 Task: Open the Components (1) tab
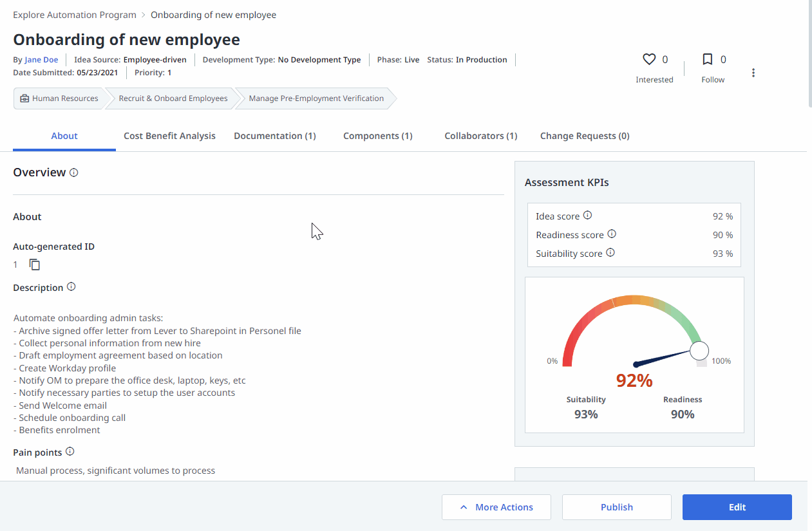point(377,136)
